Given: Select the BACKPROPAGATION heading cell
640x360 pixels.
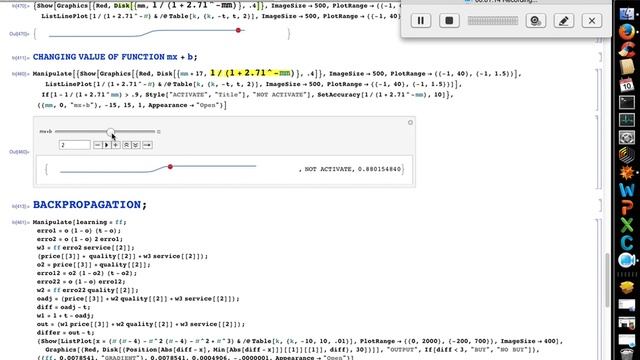Looking at the screenshot, I should (x=89, y=204).
